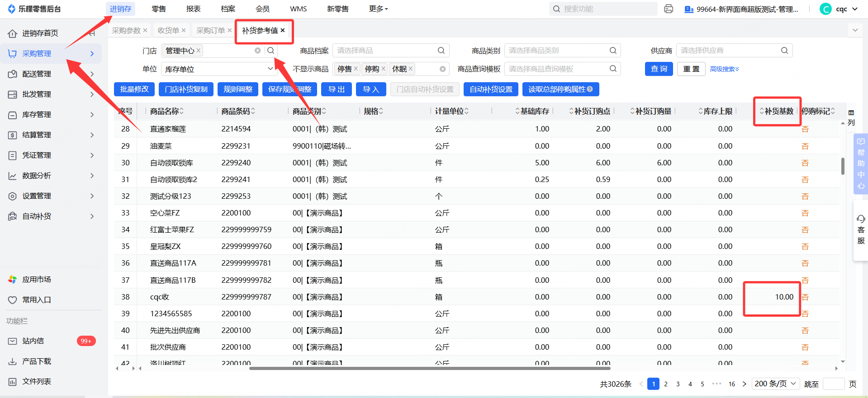868x398 pixels.
Task: Open the column settings 列 icon
Action: coord(851,117)
